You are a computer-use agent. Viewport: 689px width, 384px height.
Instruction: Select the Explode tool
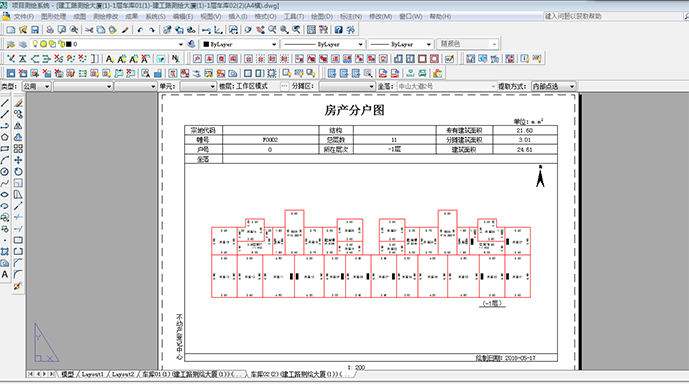coord(18,286)
